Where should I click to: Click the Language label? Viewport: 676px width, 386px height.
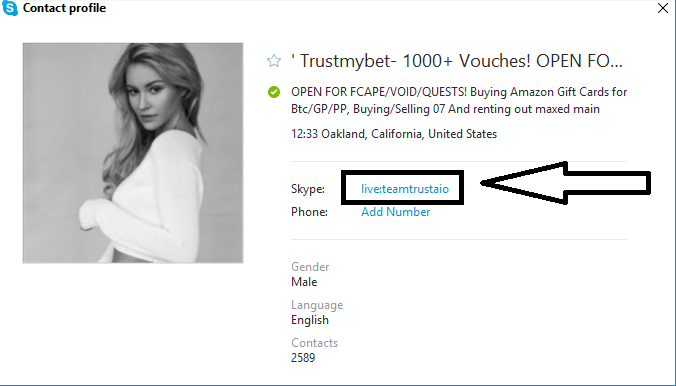pyautogui.click(x=317, y=305)
